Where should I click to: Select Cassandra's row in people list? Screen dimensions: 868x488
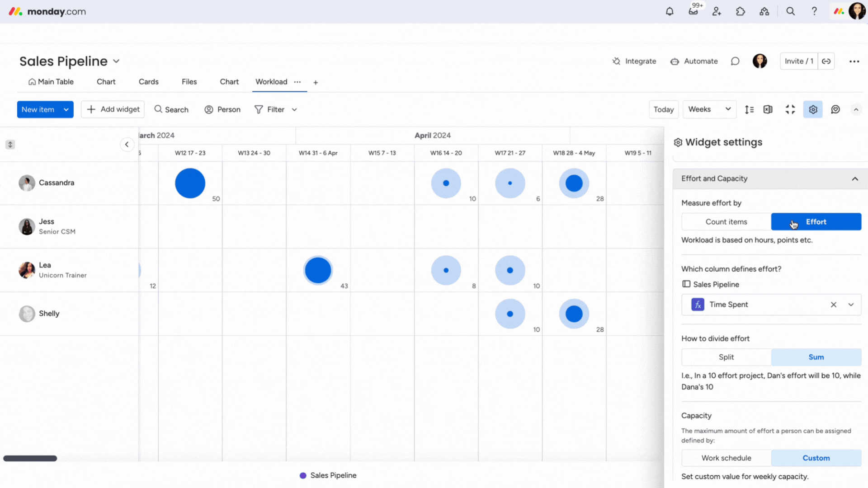[69, 183]
